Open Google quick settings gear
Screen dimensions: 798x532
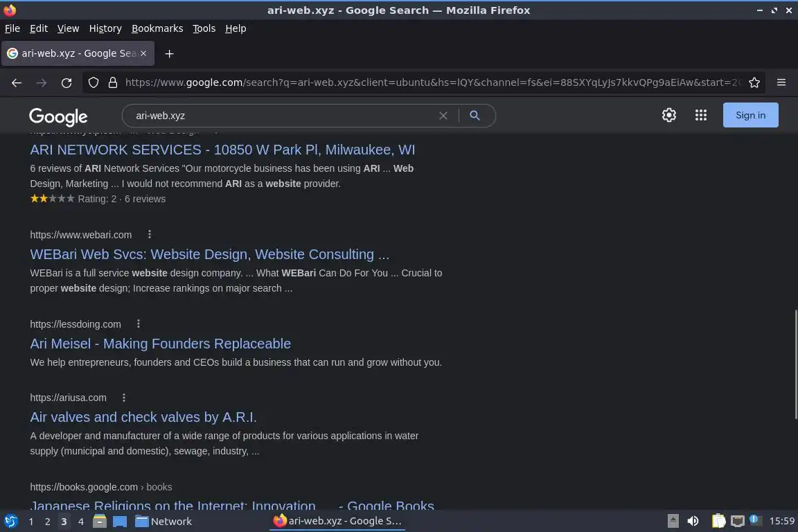tap(668, 115)
